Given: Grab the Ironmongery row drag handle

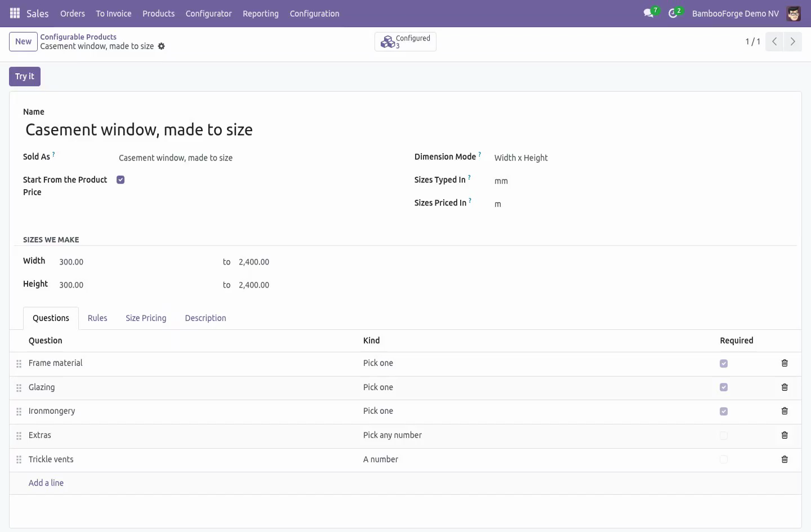Looking at the screenshot, I should (x=19, y=412).
